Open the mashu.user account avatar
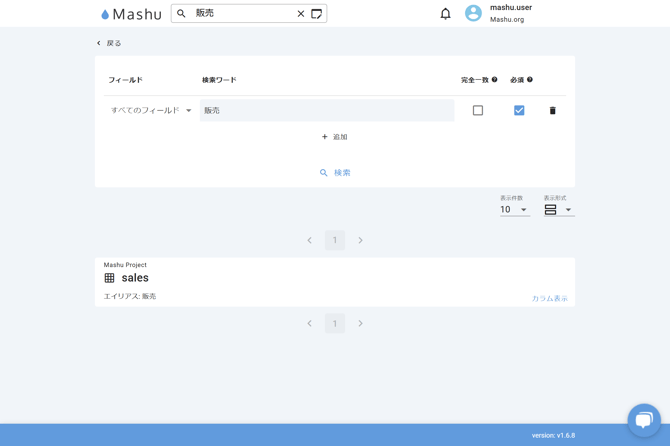 (473, 14)
